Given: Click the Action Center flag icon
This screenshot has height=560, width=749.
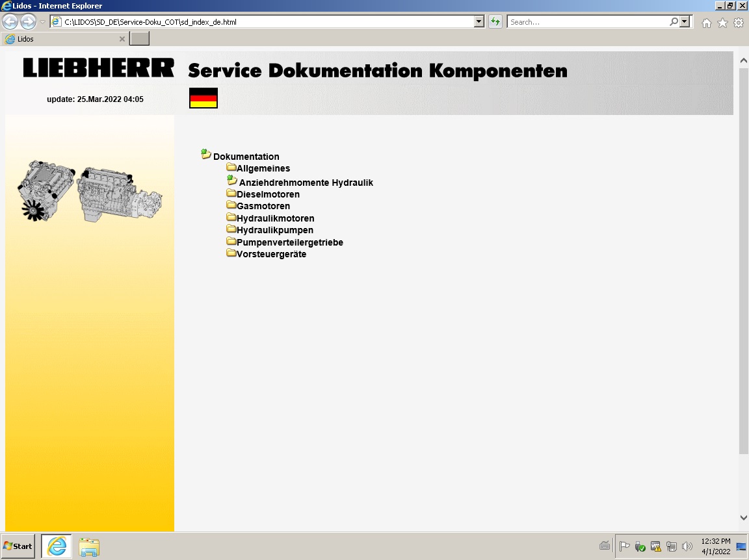Looking at the screenshot, I should click(624, 546).
